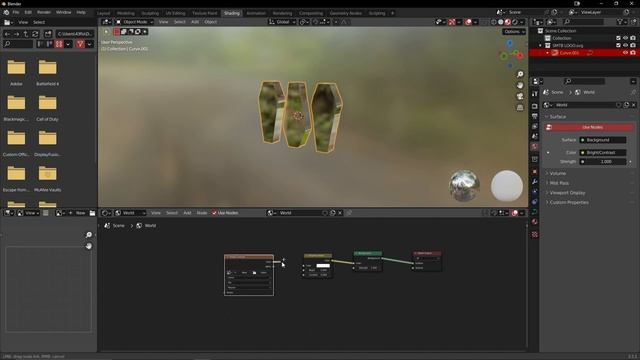The width and height of the screenshot is (640, 360).
Task: Click the file browser search field
Action: (x=18, y=44)
